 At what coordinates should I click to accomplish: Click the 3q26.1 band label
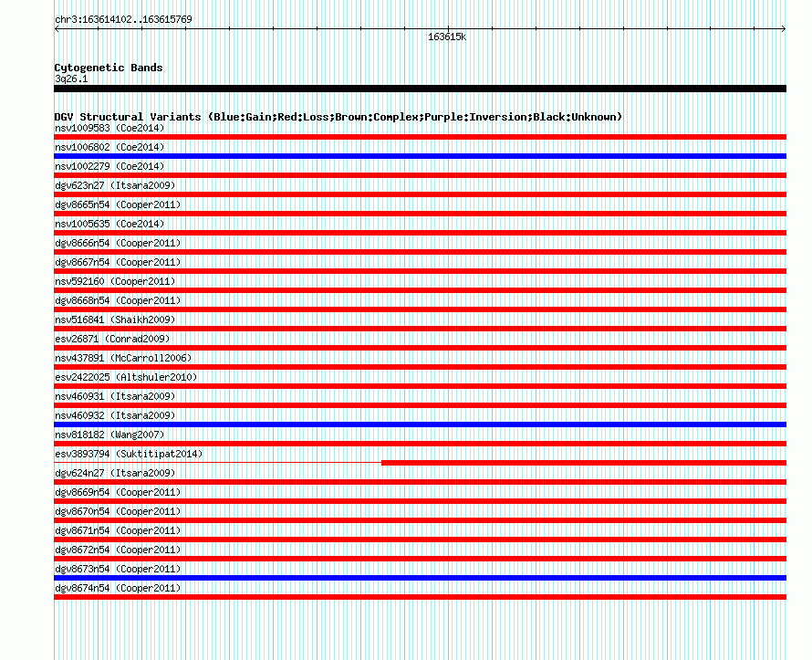coord(71,79)
